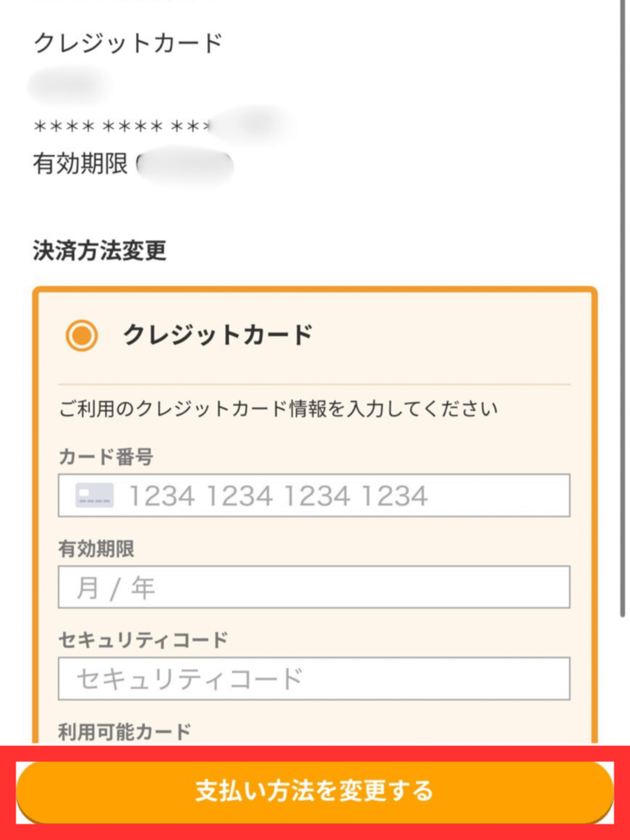Click the bold クレジットカード option label
Screen dimensions: 630x840
click(217, 335)
